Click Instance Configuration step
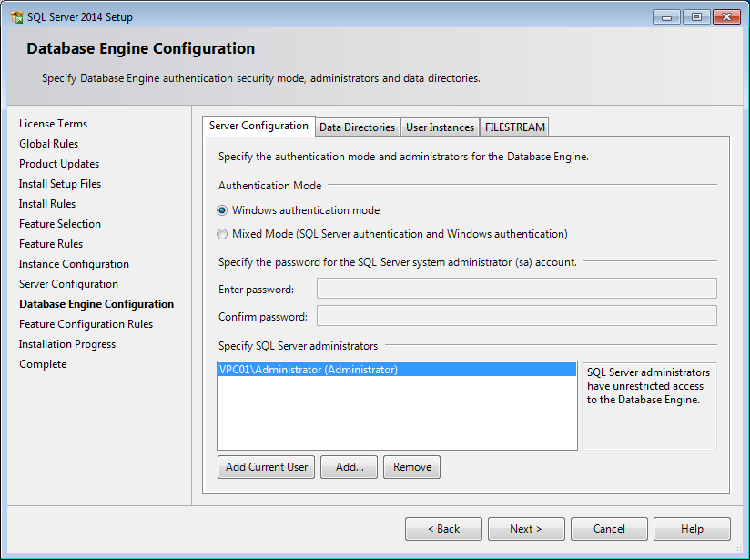Viewport: 750px width, 560px height. tap(74, 264)
